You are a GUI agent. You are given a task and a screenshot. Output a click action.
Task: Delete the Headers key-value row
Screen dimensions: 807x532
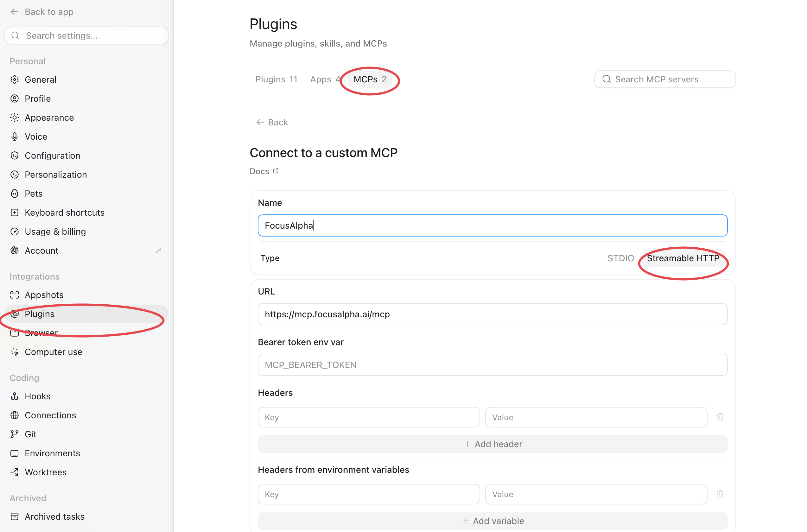[x=720, y=417]
